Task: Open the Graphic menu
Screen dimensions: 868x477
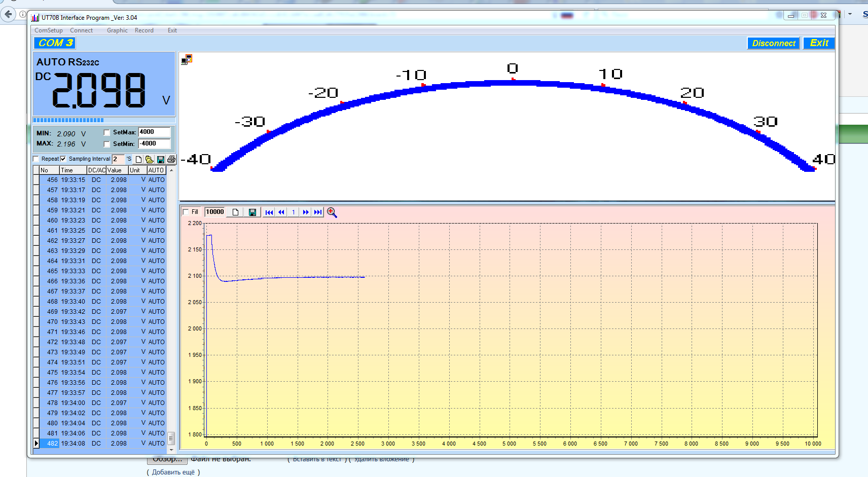Action: (117, 30)
